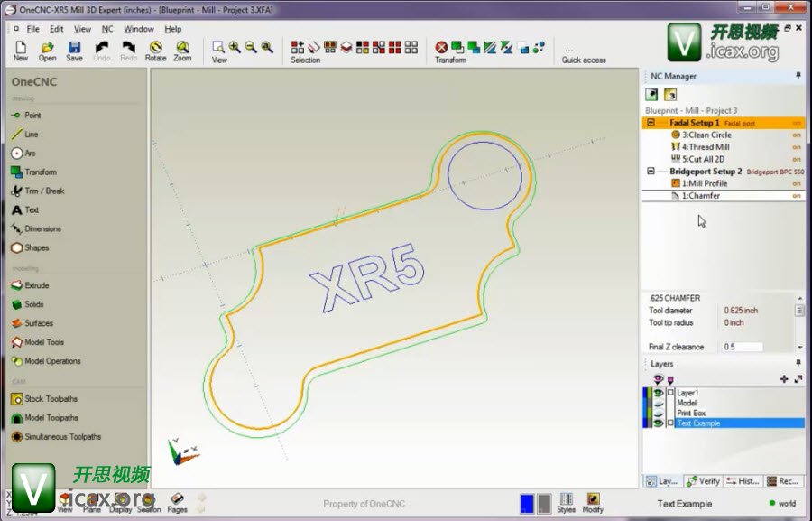Open the Surfaces modeling tool

point(32,323)
